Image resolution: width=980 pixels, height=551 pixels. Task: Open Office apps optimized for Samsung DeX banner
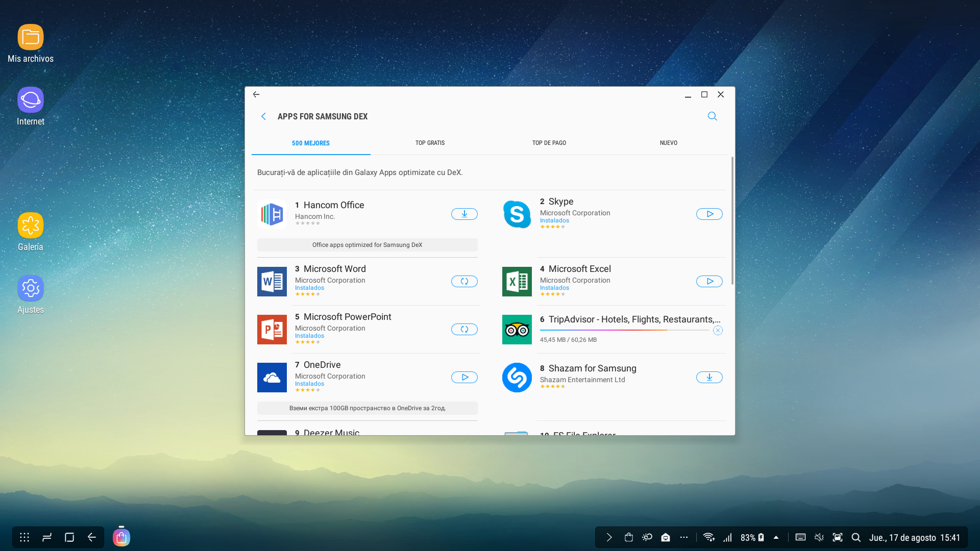367,245
